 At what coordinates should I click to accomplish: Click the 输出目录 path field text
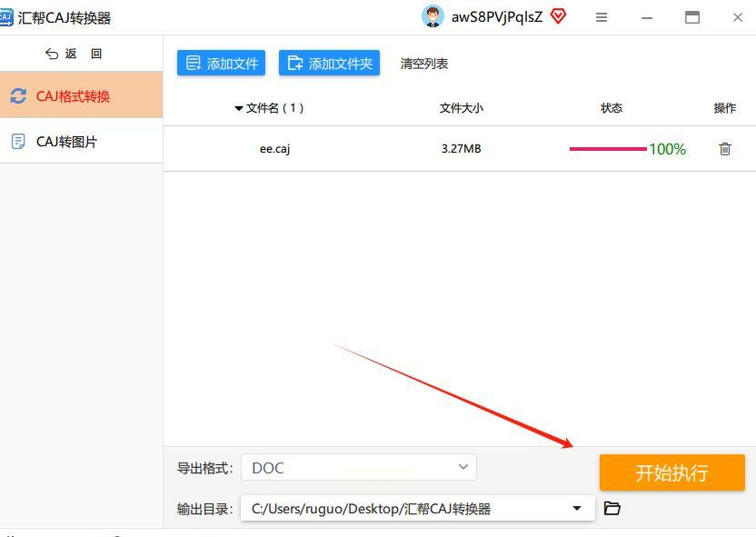(x=372, y=509)
